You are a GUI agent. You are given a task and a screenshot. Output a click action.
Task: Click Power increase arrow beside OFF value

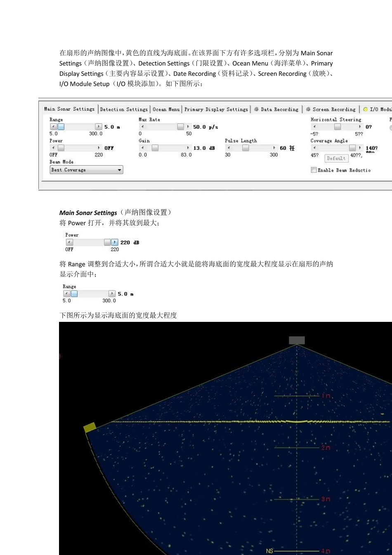tap(99, 148)
